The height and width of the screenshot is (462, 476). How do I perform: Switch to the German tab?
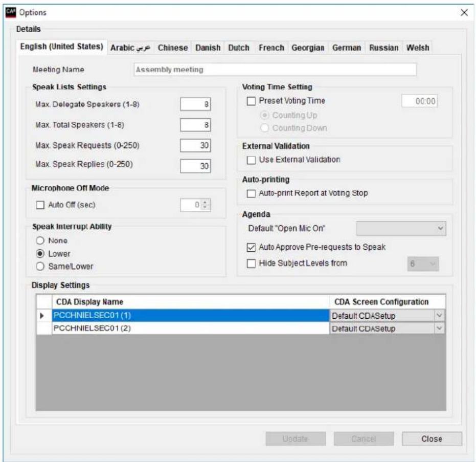tap(347, 48)
